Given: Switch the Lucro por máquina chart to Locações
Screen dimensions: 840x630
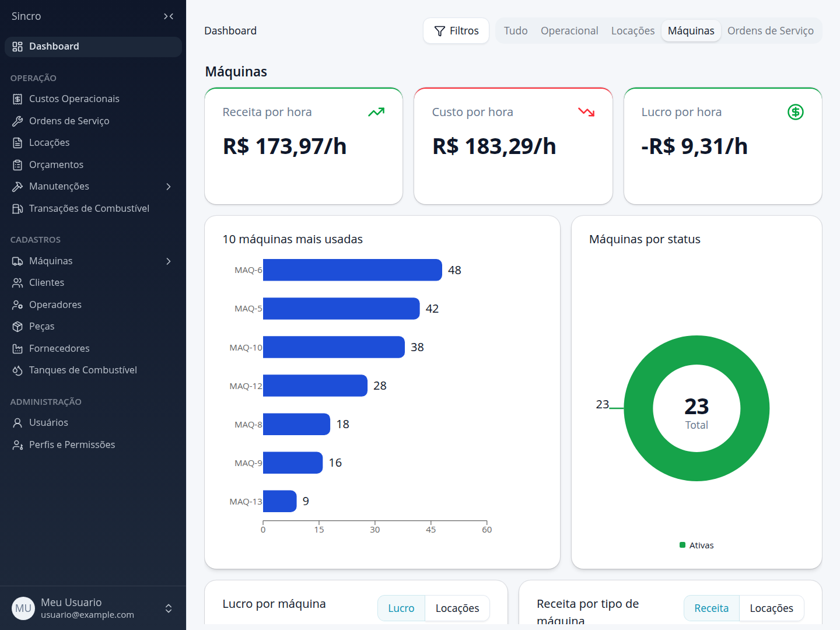Looking at the screenshot, I should tap(457, 608).
